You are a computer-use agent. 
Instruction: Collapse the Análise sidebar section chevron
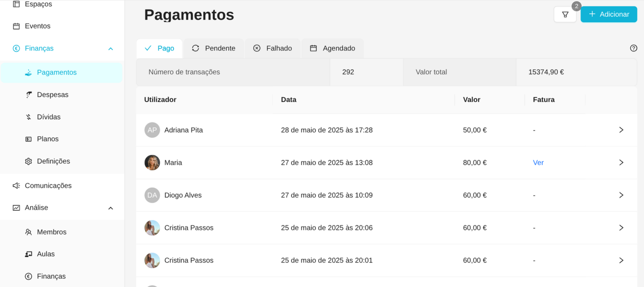(111, 208)
